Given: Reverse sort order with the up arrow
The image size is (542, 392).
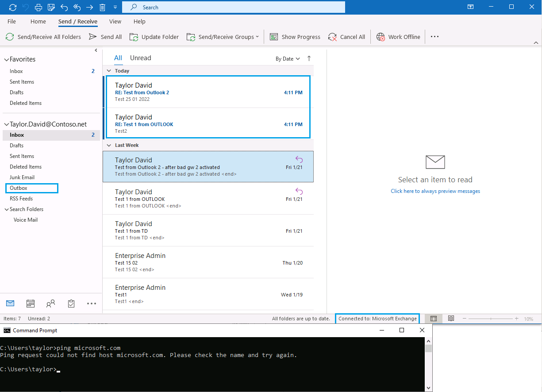Looking at the screenshot, I should [x=309, y=59].
